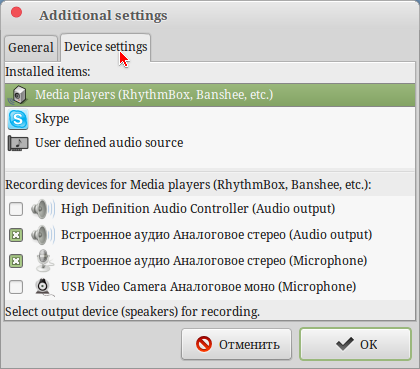420x369 pixels.
Task: Click the Media players speaker icon
Action: [18, 95]
